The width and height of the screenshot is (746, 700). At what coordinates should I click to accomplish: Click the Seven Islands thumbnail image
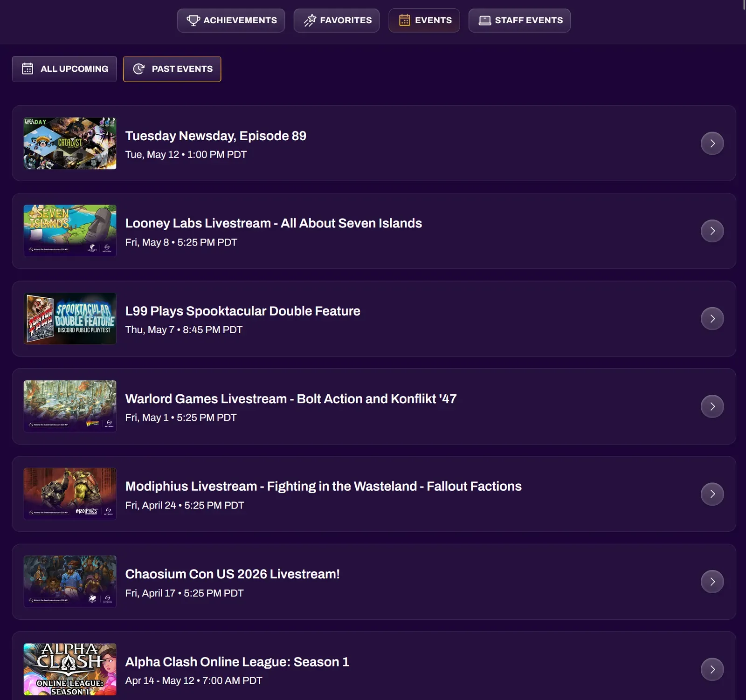[x=70, y=231]
